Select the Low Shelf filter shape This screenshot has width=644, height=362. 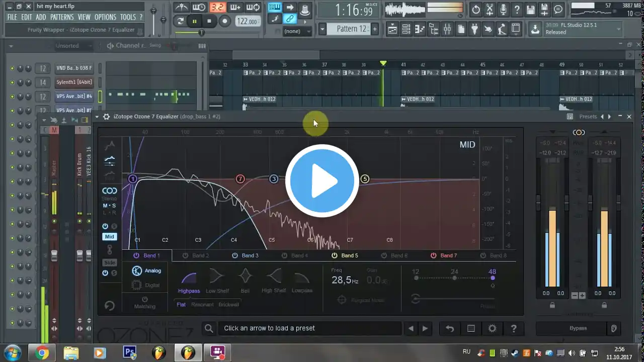click(217, 281)
